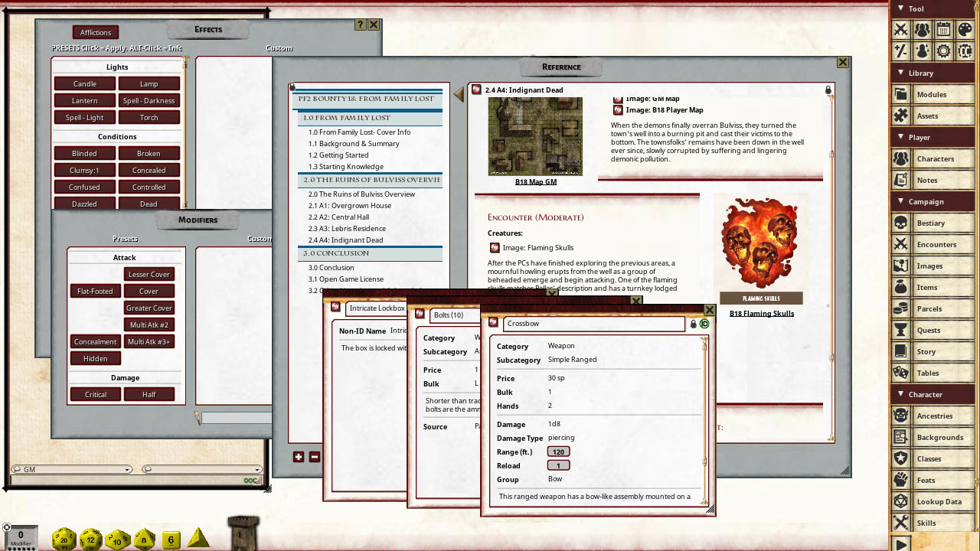Viewport: 980px width, 551px height.
Task: Select the Torch light preset
Action: pos(149,116)
